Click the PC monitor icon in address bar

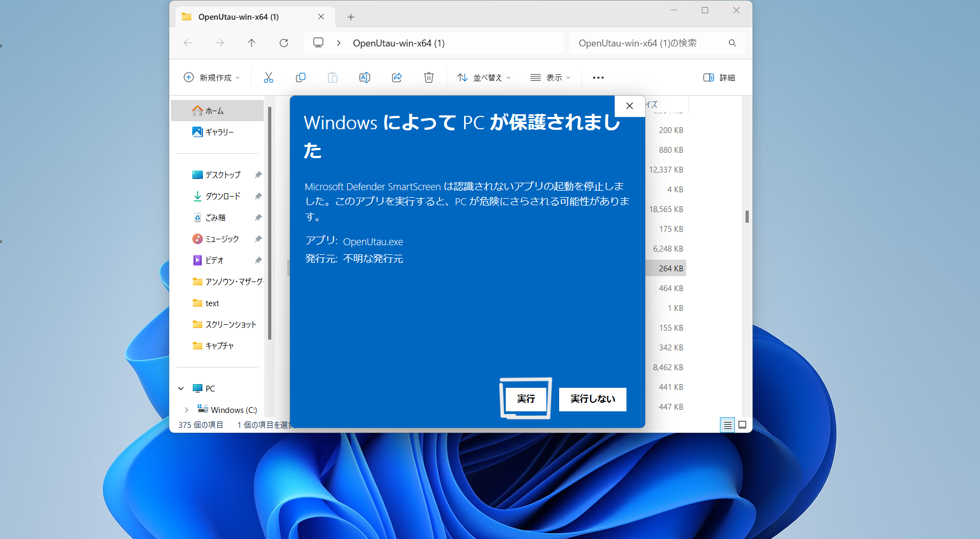(x=318, y=43)
